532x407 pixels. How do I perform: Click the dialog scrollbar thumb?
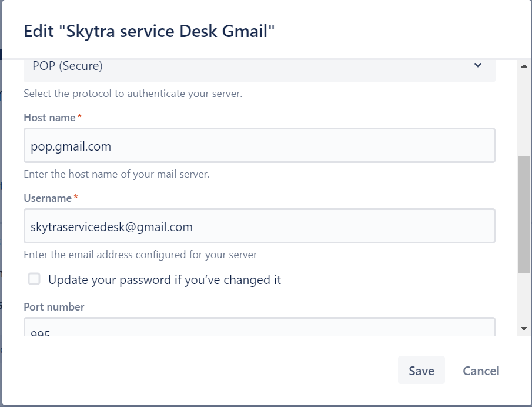[524, 214]
